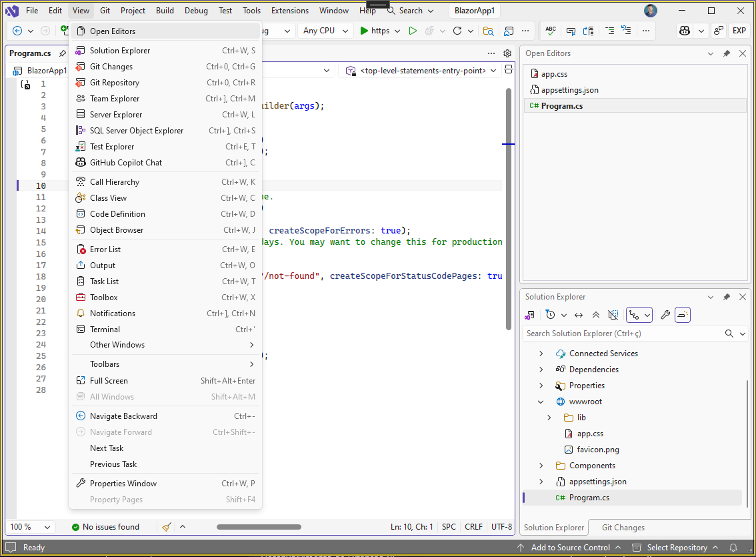Open the Build menu in the menu bar
This screenshot has width=756, height=557.
click(165, 11)
